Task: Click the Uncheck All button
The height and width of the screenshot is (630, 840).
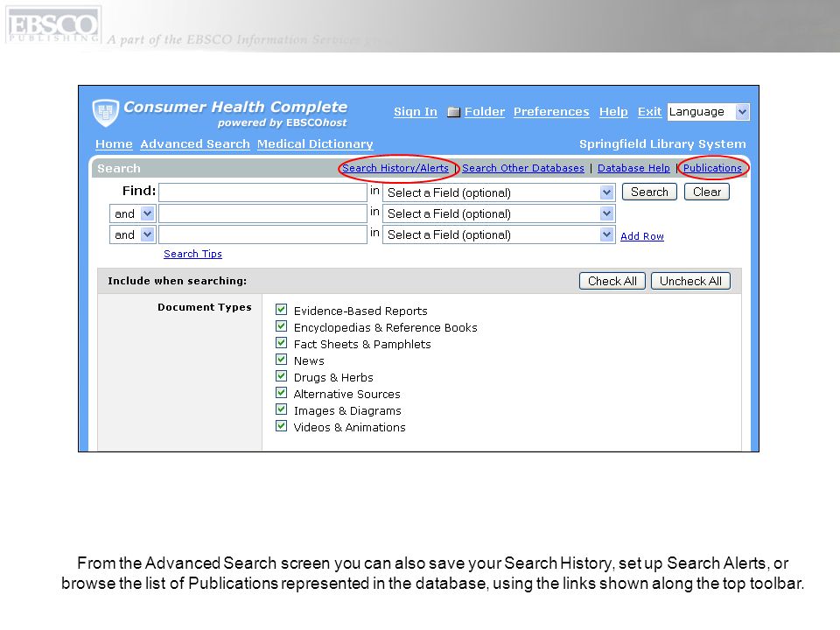Action: [690, 281]
